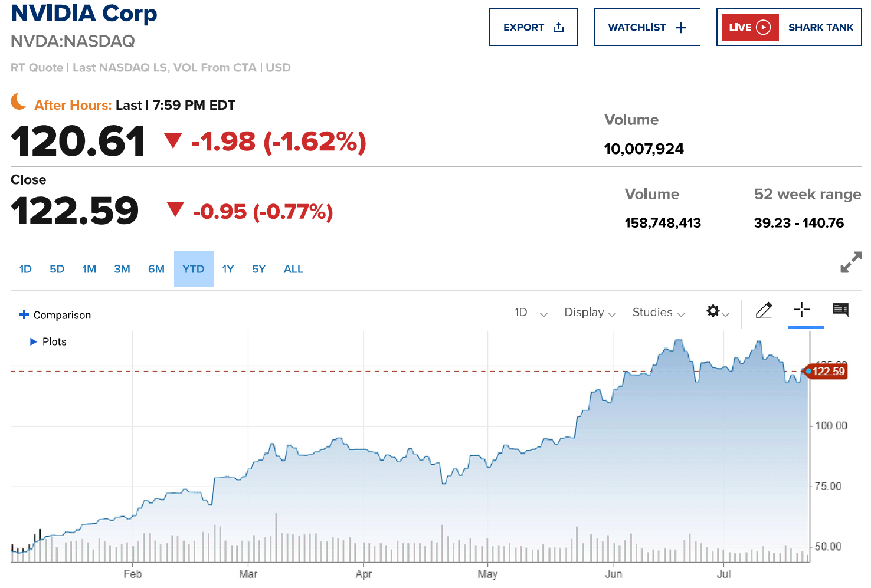
Task: Expand chart to full screen
Action: click(851, 262)
